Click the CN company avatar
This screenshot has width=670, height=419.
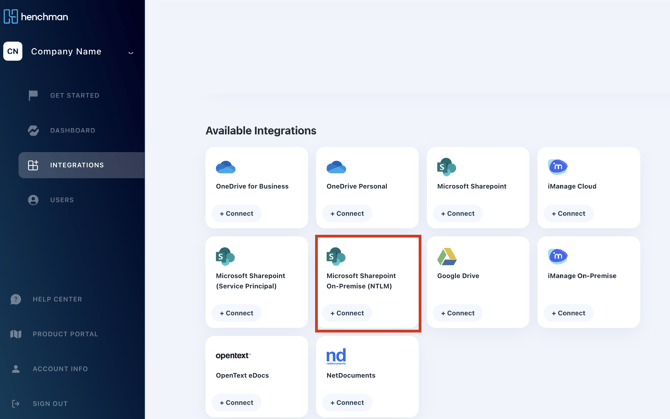coord(13,52)
